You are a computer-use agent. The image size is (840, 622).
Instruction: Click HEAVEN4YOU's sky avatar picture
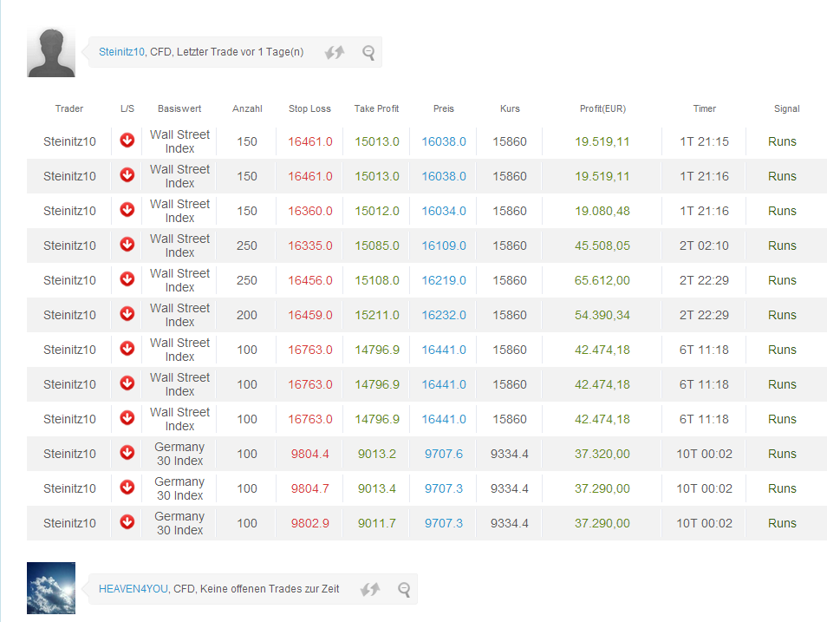point(51,588)
